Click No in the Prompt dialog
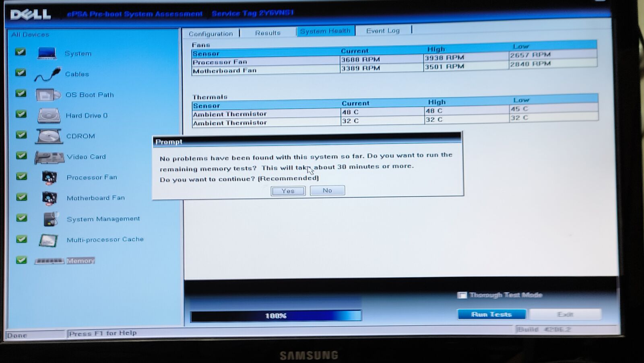Viewport: 644px width, 363px height. 327,190
